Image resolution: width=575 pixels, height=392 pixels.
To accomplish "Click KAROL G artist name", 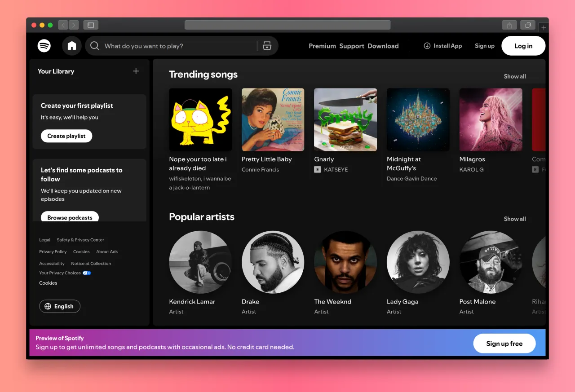I will click(x=472, y=170).
